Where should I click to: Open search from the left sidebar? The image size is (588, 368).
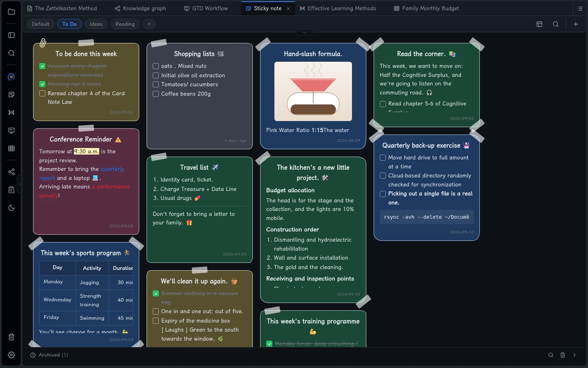pyautogui.click(x=11, y=53)
